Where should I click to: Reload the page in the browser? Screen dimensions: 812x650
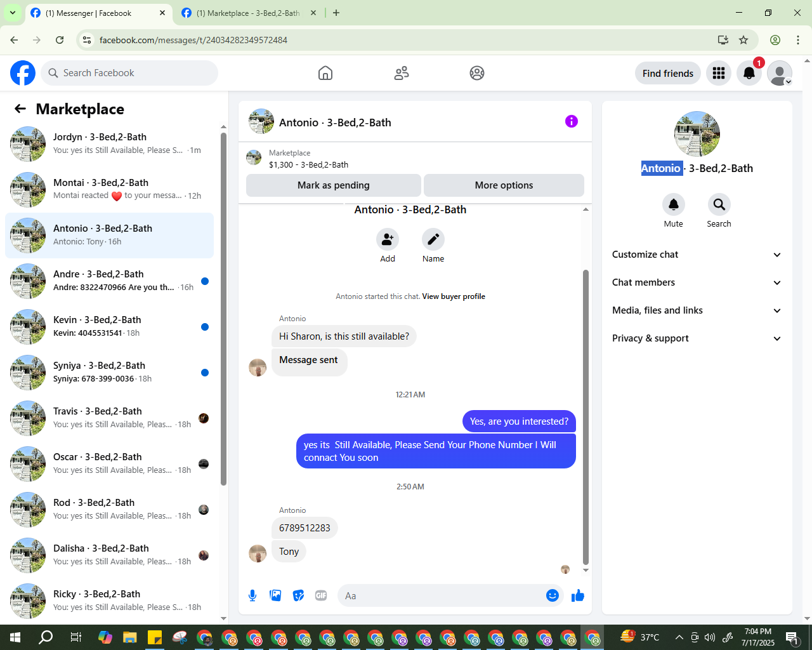point(60,40)
